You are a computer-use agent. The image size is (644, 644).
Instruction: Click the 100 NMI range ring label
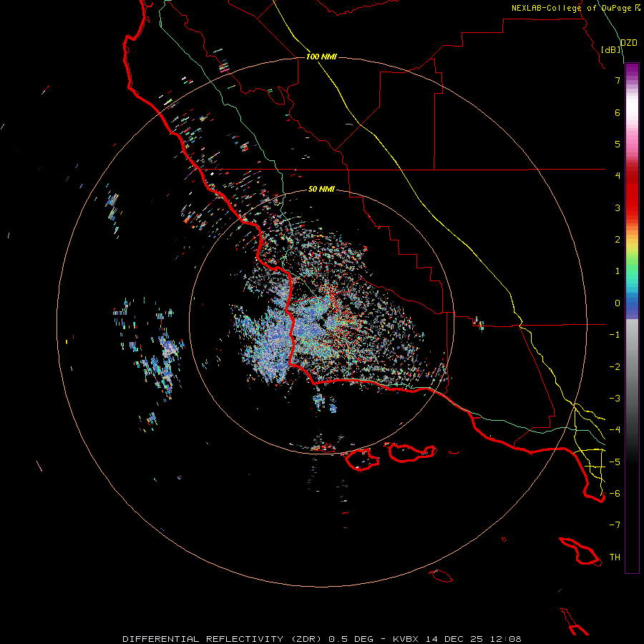(321, 57)
